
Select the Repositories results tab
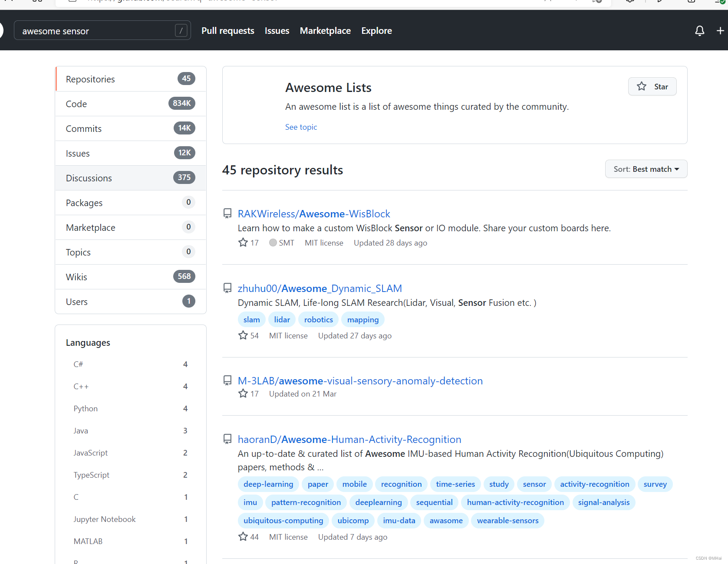pos(131,79)
